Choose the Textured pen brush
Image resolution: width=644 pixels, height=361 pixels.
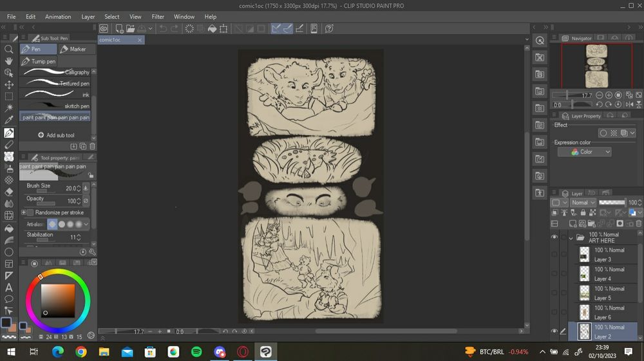[x=55, y=83]
